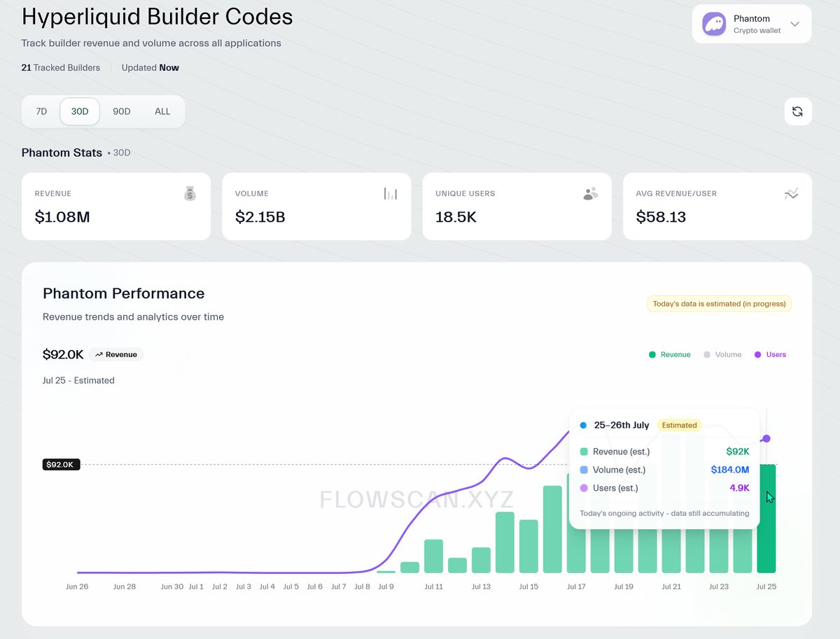Switch to the 90D time range
This screenshot has width=840, height=639.
tap(122, 111)
